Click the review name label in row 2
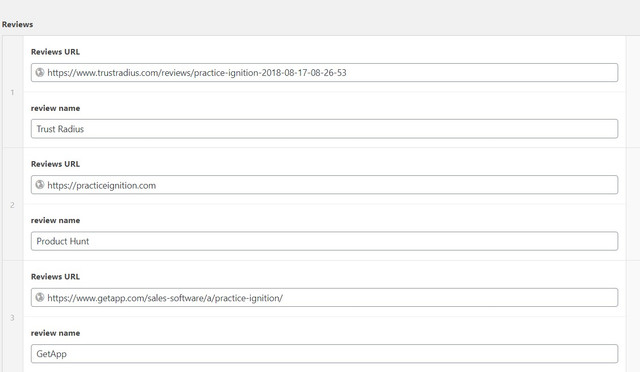 pos(56,221)
